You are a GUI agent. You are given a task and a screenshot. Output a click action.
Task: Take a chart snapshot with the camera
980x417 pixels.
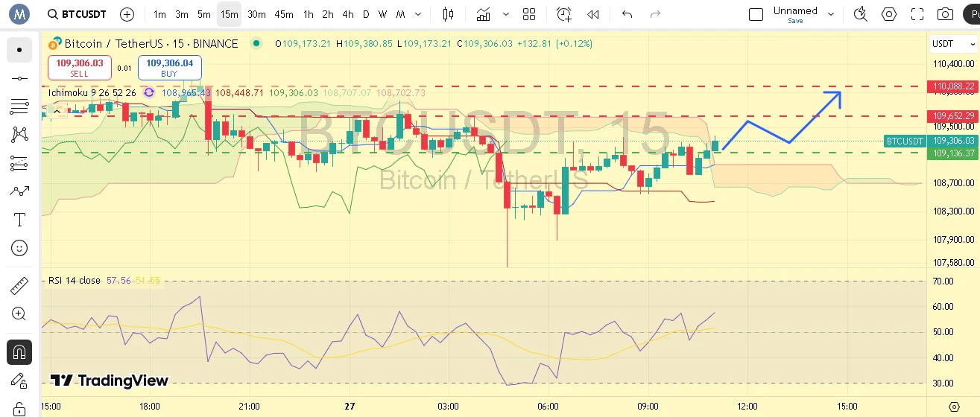[945, 14]
